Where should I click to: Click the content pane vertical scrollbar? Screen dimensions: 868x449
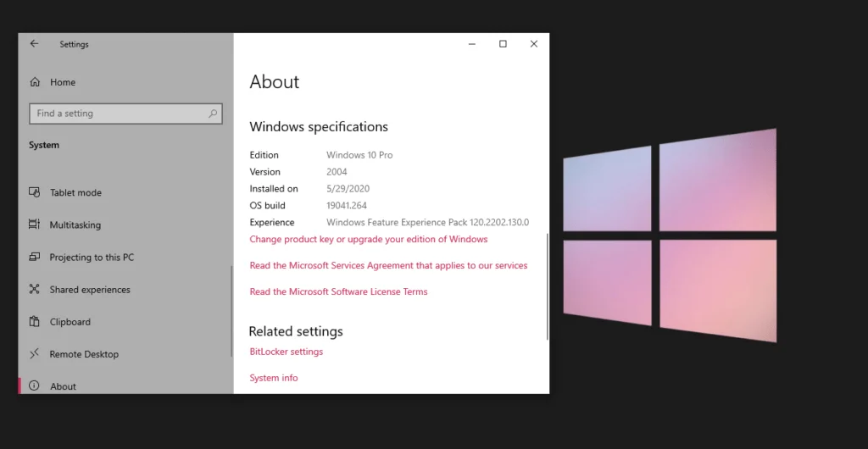(547, 285)
